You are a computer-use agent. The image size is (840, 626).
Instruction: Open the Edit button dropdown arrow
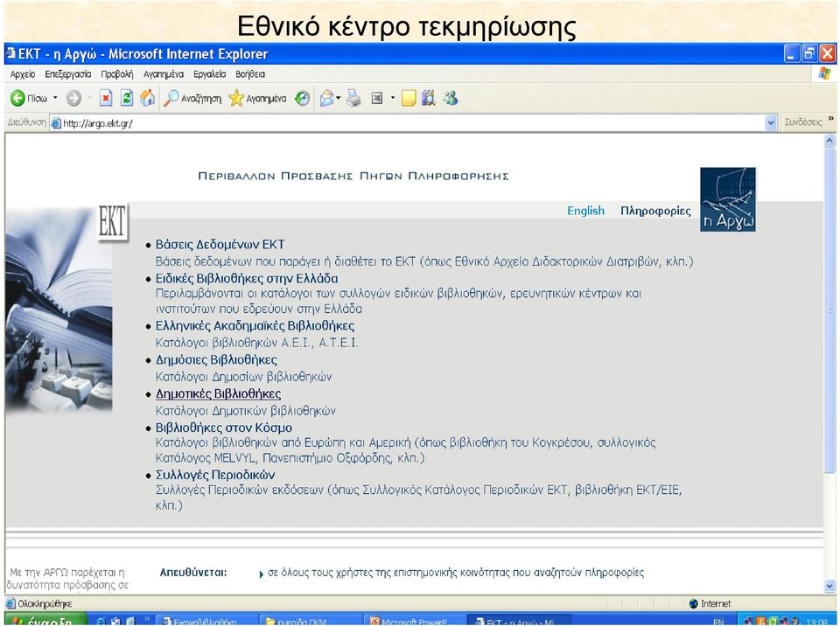[393, 98]
